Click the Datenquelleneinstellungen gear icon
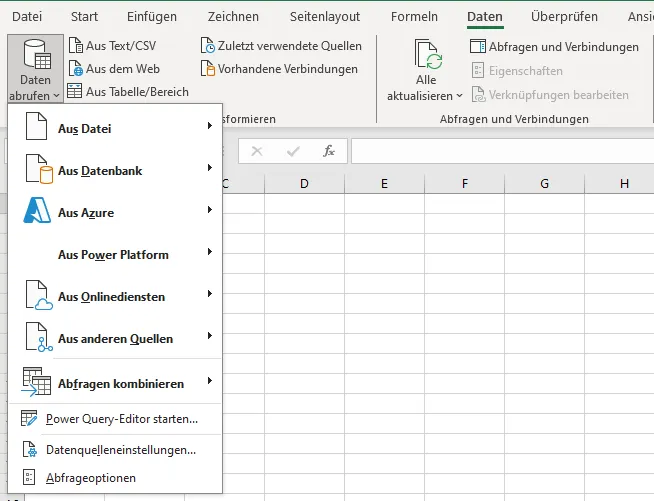This screenshot has width=654, height=501. tap(29, 449)
